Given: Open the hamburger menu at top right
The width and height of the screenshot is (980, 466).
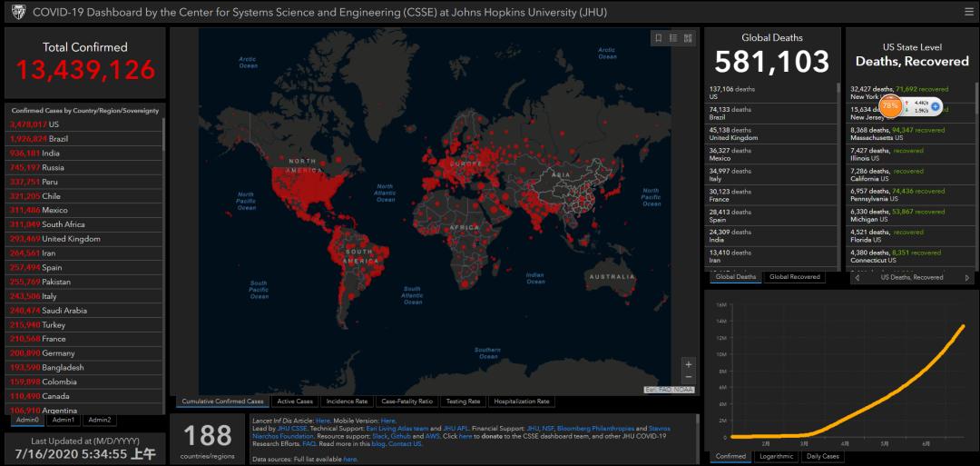Looking at the screenshot, I should pos(968,11).
